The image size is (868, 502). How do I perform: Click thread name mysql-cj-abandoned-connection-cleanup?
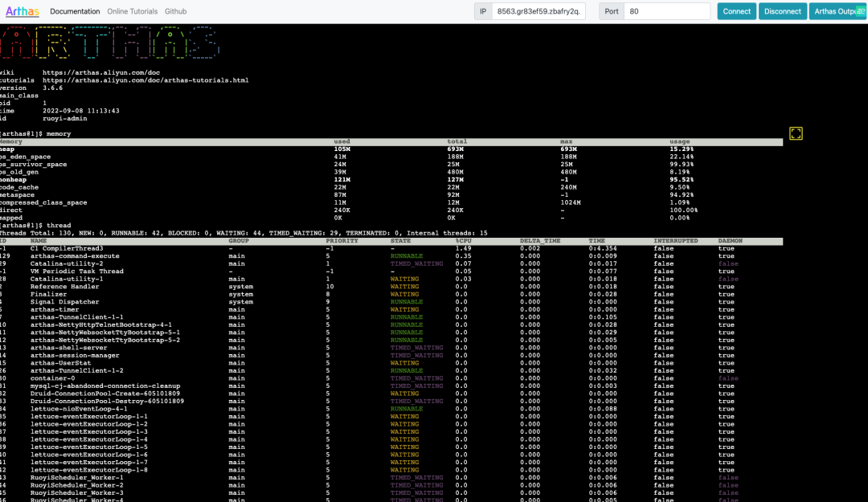[105, 386]
